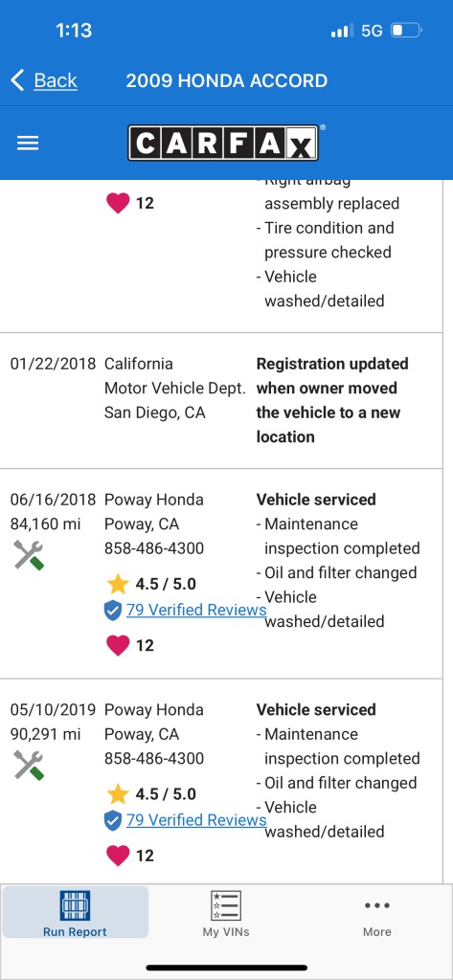Viewport: 453px width, 980px height.
Task: Tap the heart icon in the topmost entry
Action: point(118,203)
